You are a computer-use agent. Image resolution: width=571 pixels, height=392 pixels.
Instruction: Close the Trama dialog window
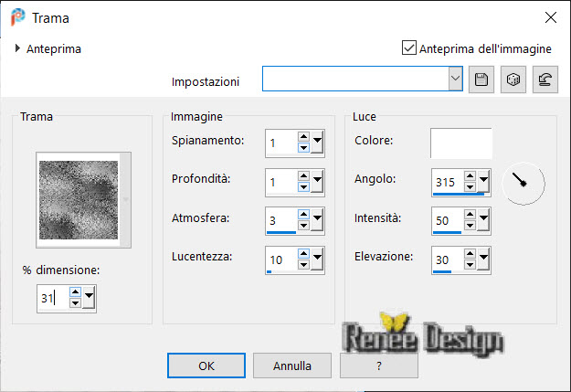click(551, 17)
